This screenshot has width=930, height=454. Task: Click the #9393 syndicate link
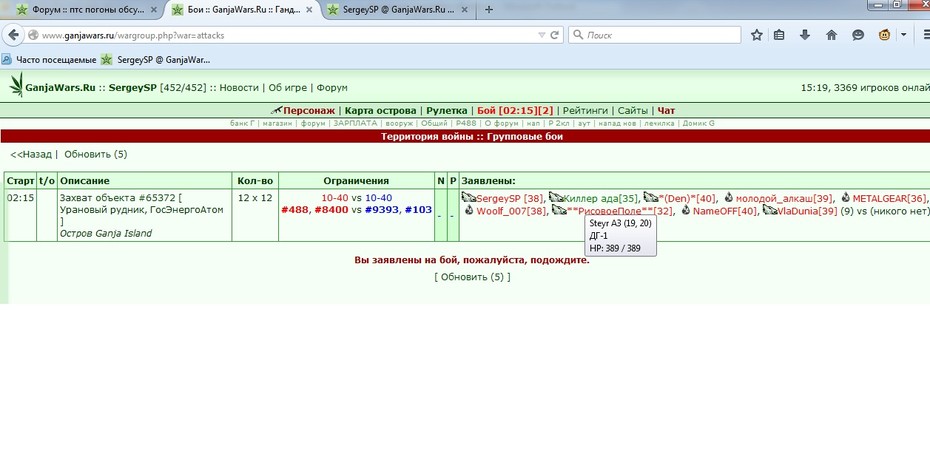click(382, 210)
